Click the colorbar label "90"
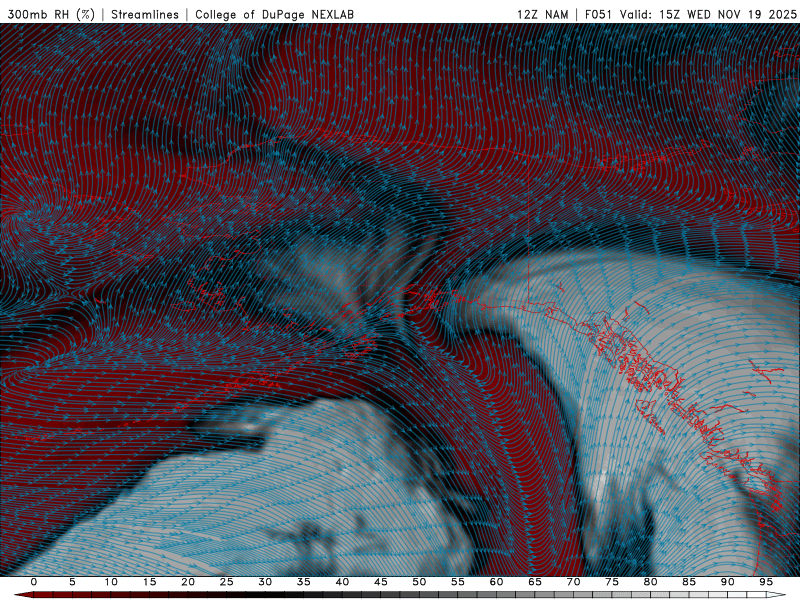This screenshot has width=800, height=600. [728, 582]
